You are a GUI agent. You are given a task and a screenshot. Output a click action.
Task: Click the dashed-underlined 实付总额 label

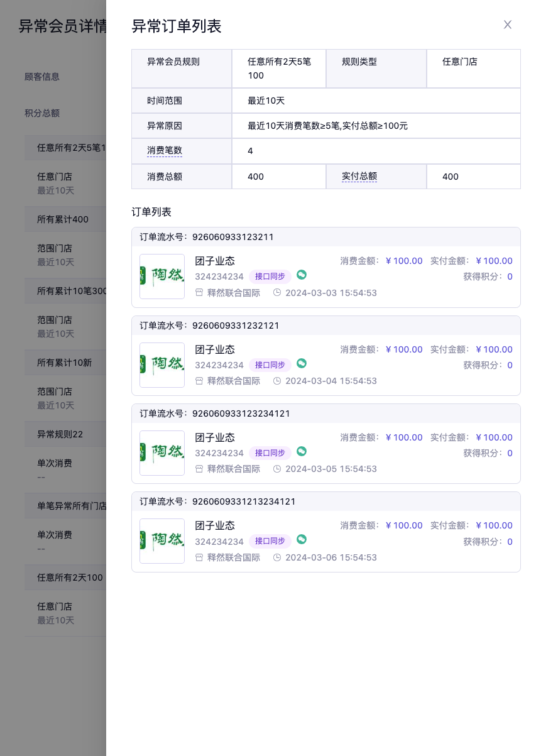coord(359,177)
